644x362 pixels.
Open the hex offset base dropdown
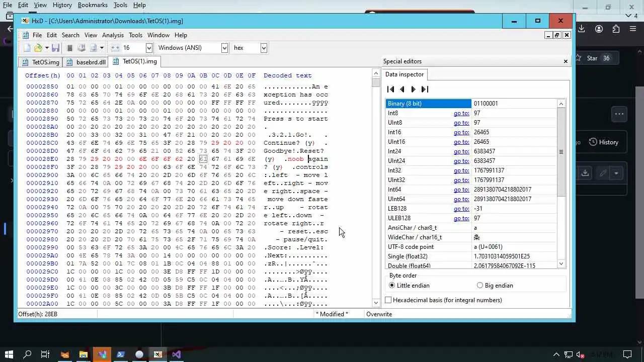pos(263,48)
